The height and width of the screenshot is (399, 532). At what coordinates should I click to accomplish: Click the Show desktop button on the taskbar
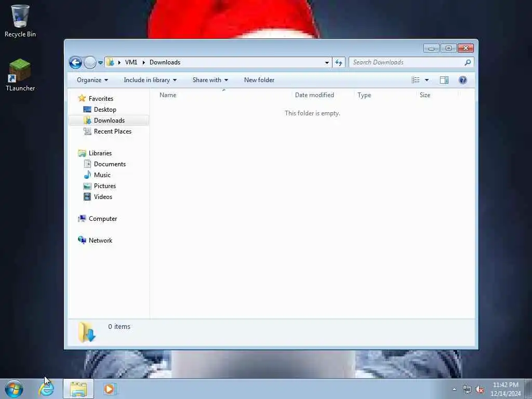tap(528, 389)
